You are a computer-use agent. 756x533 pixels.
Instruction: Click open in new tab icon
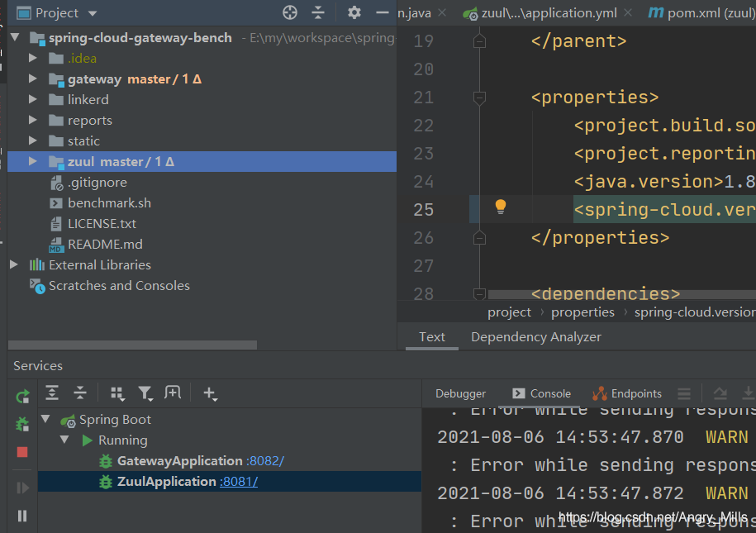tap(172, 393)
